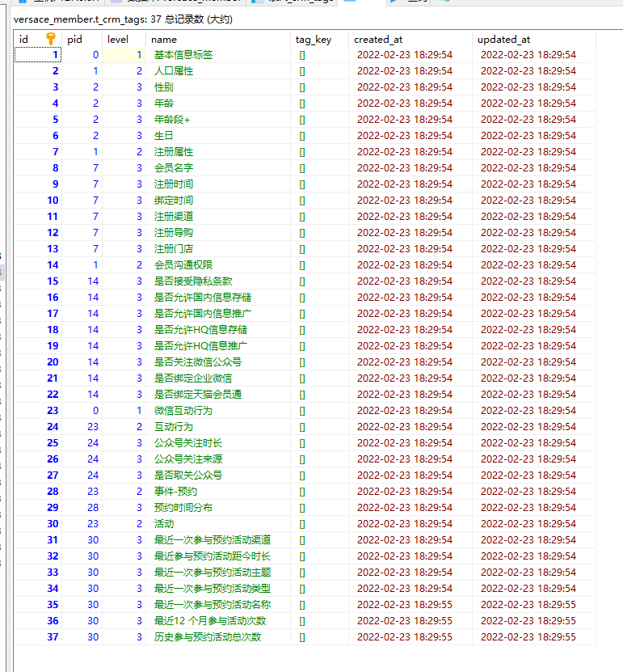Click id cell 37 in last row
This screenshot has width=623, height=672.
[x=38, y=637]
